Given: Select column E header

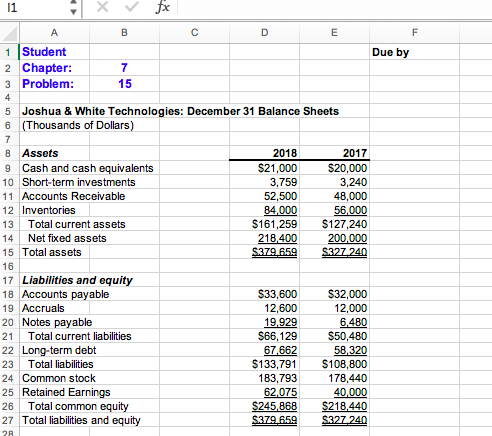Looking at the screenshot, I should (x=334, y=33).
